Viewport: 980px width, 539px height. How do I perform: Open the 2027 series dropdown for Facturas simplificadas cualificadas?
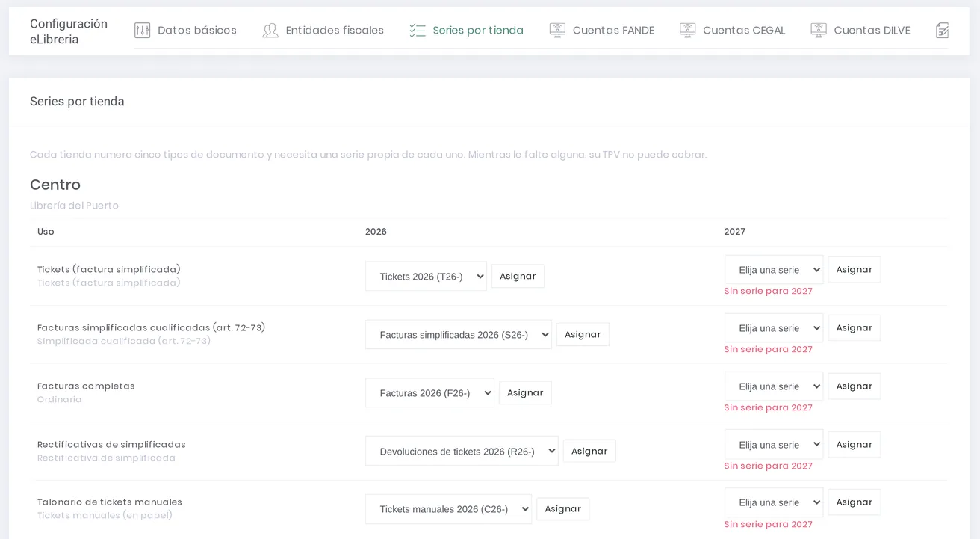pos(774,328)
